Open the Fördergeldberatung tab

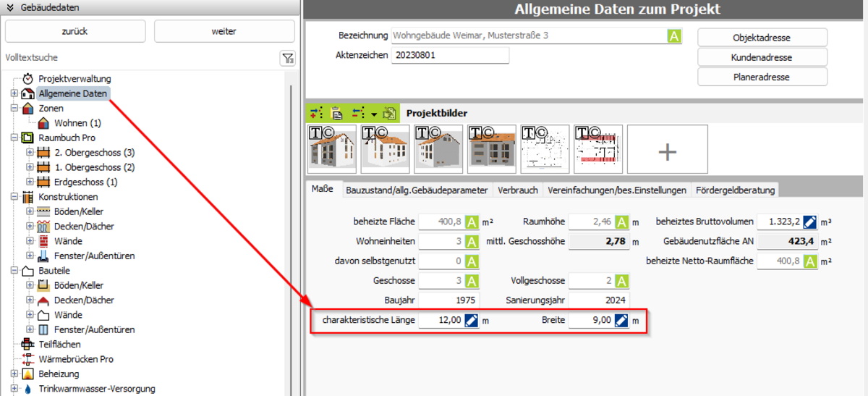coord(735,190)
